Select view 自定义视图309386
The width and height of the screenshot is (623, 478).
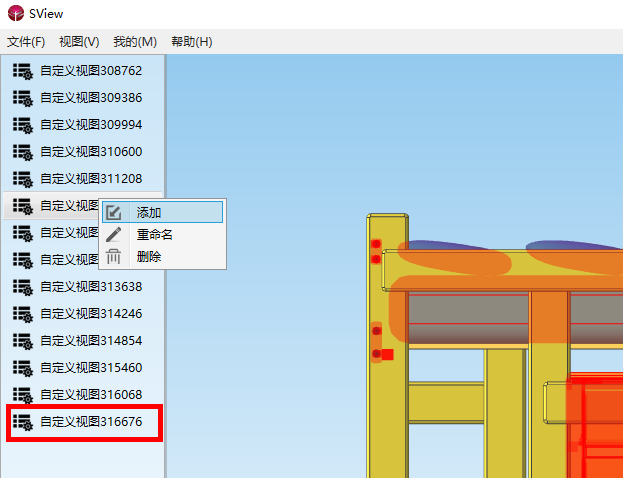[83, 98]
